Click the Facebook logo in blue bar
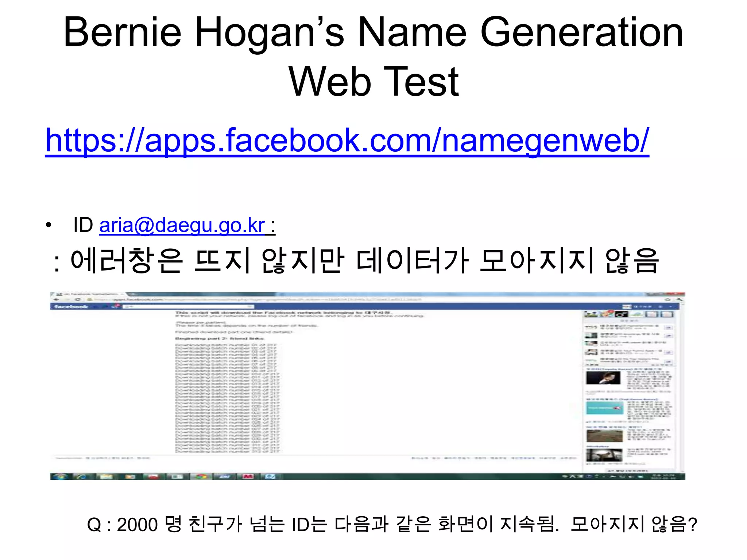 pos(71,306)
